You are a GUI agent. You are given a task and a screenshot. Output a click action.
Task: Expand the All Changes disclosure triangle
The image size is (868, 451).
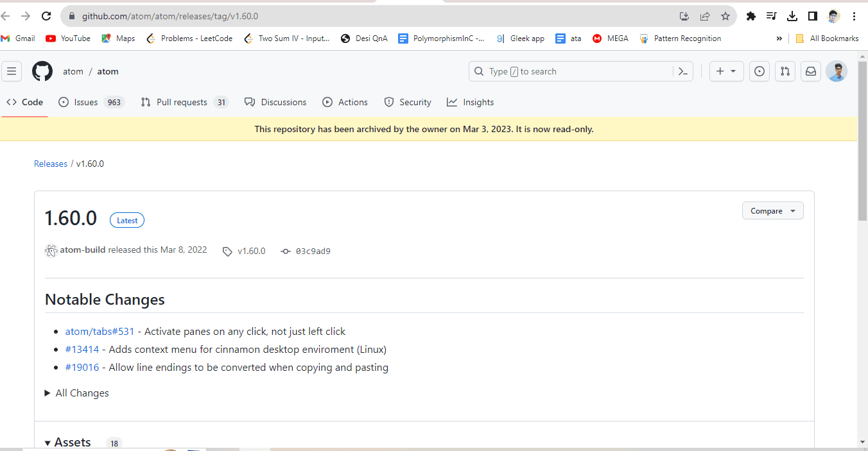tap(48, 393)
